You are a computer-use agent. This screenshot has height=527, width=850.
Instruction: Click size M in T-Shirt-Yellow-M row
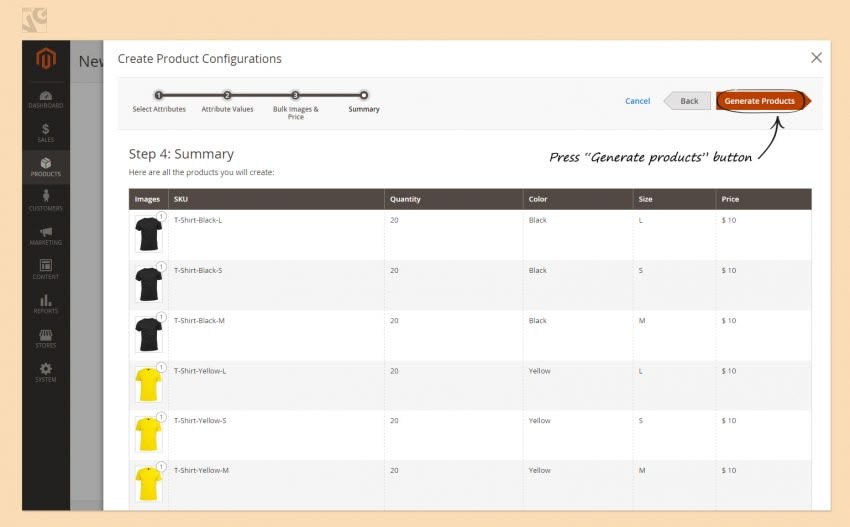(642, 470)
